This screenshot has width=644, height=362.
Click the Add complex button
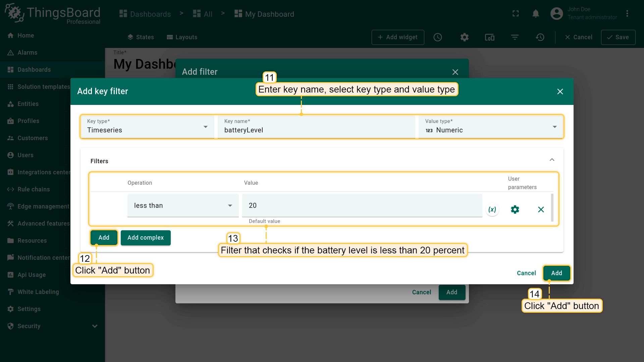pos(146,238)
